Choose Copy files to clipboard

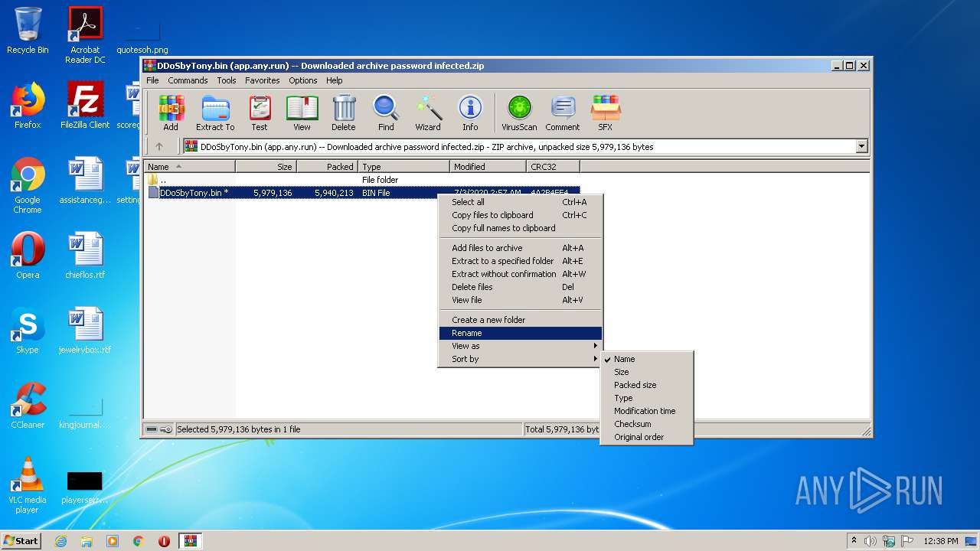[x=521, y=215]
